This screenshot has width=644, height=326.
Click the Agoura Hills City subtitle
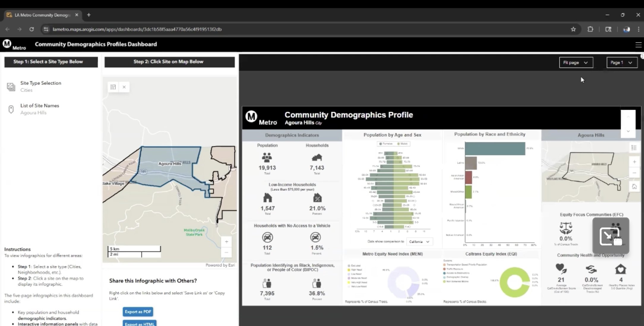coord(303,123)
